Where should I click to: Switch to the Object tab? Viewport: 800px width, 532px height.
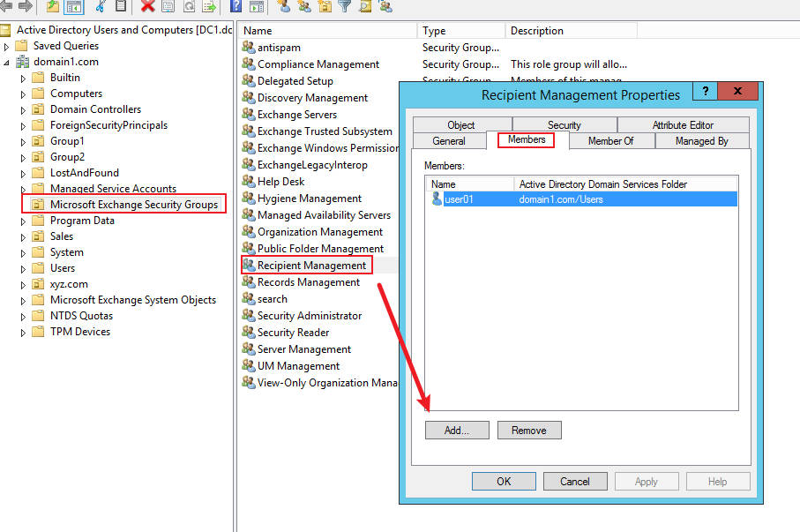click(461, 125)
